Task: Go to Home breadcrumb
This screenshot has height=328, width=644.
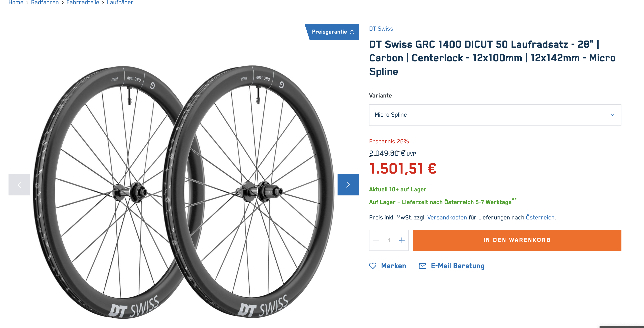Action: tap(16, 3)
